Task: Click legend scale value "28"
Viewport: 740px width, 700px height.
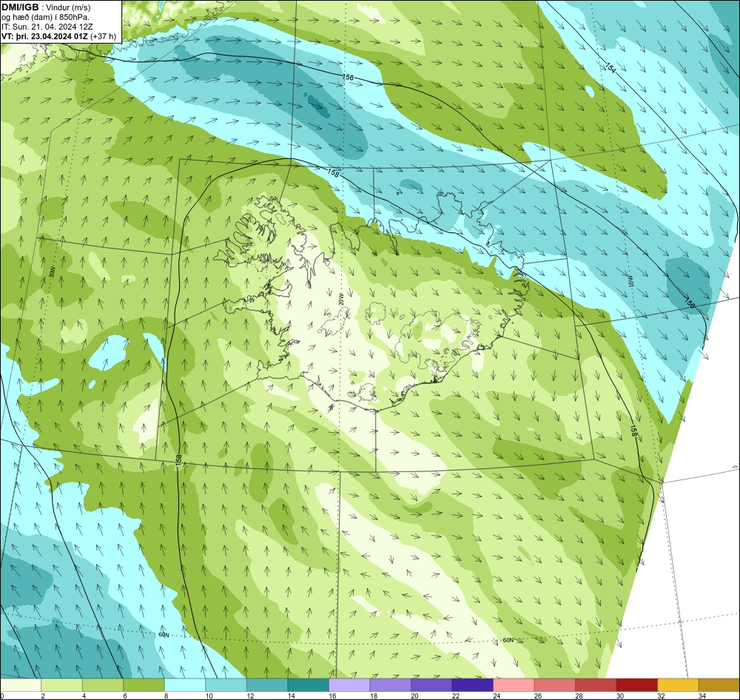Action: 578,696
